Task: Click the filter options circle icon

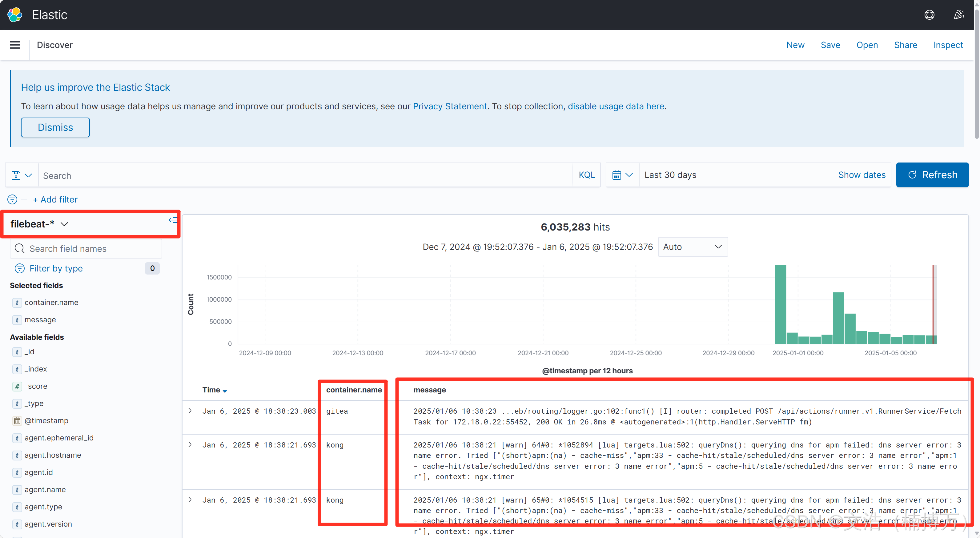Action: (x=12, y=199)
